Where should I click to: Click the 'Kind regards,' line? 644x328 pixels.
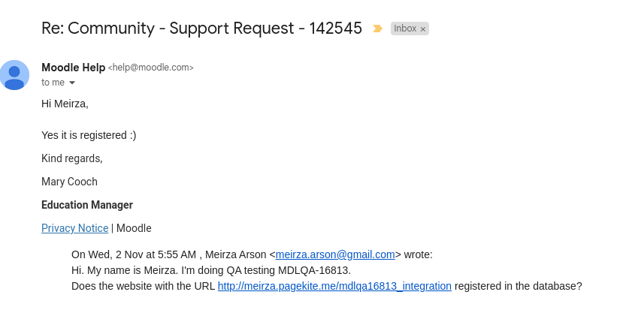(x=72, y=158)
